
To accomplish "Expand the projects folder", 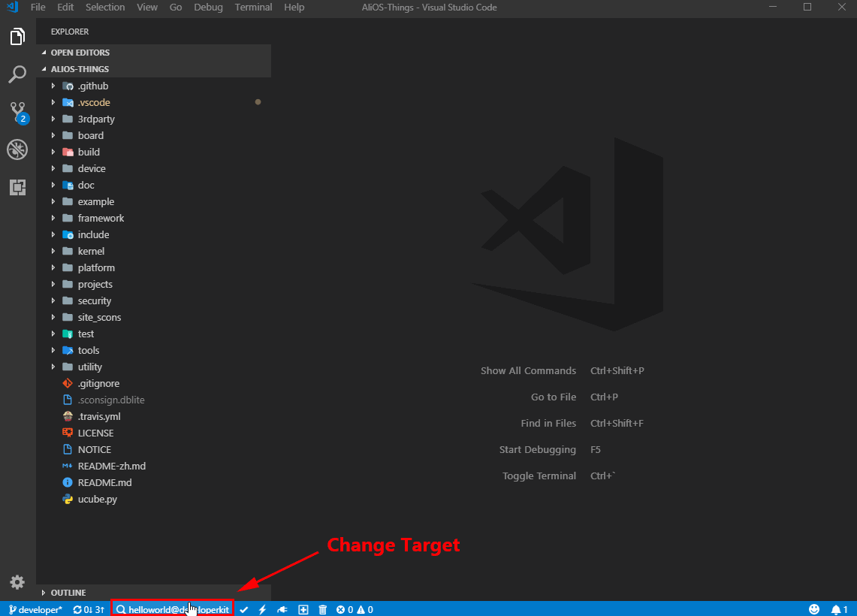I will pos(153,284).
